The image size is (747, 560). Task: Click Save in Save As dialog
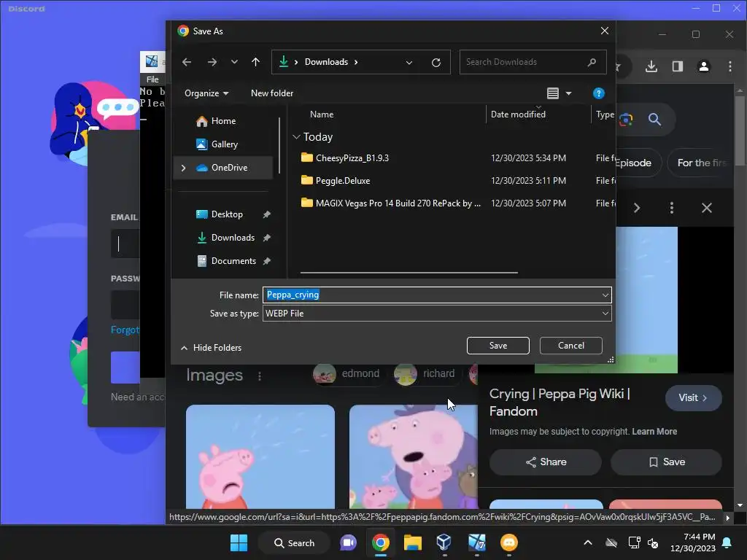[x=498, y=346]
